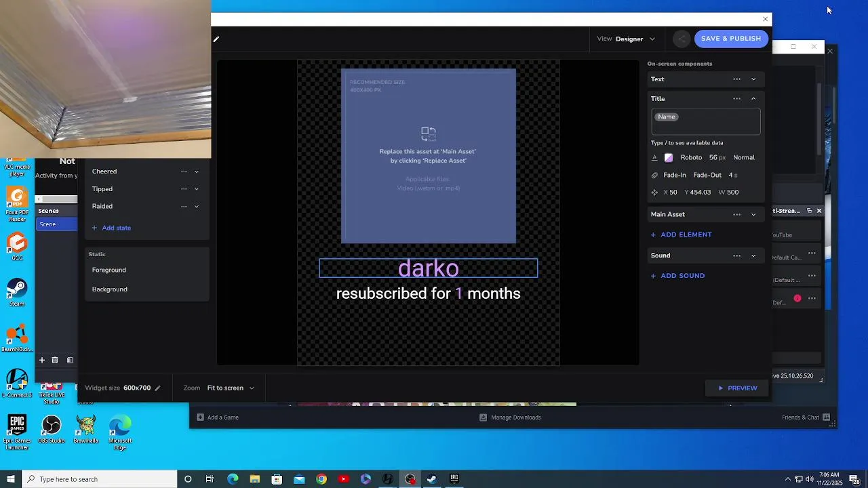Click the Windows Start button
The width and height of the screenshot is (868, 488).
pyautogui.click(x=11, y=479)
